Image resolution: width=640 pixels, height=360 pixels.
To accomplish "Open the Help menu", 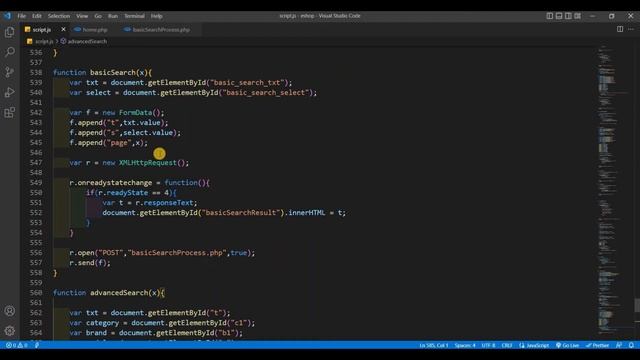I will tap(157, 16).
